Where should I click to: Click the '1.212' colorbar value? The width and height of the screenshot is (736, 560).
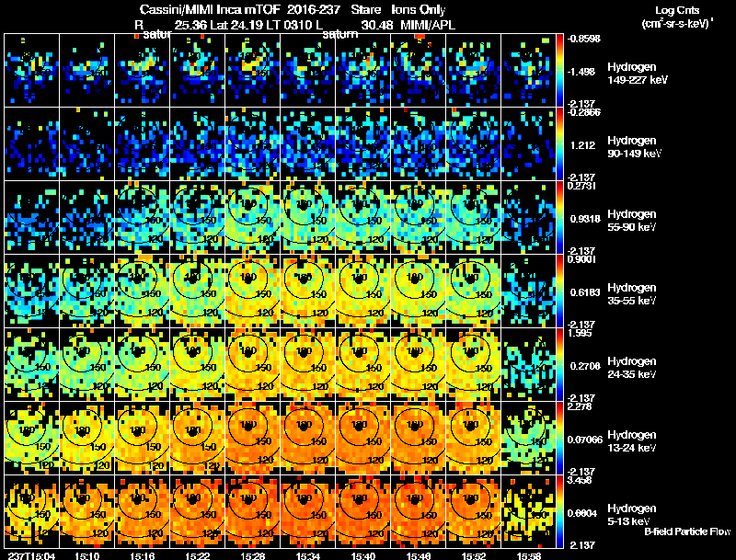tap(582, 145)
